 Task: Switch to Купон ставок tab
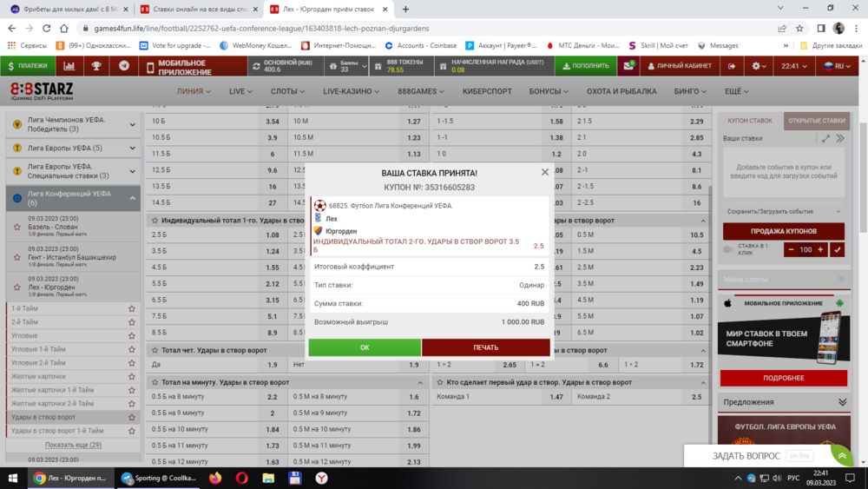pos(750,121)
